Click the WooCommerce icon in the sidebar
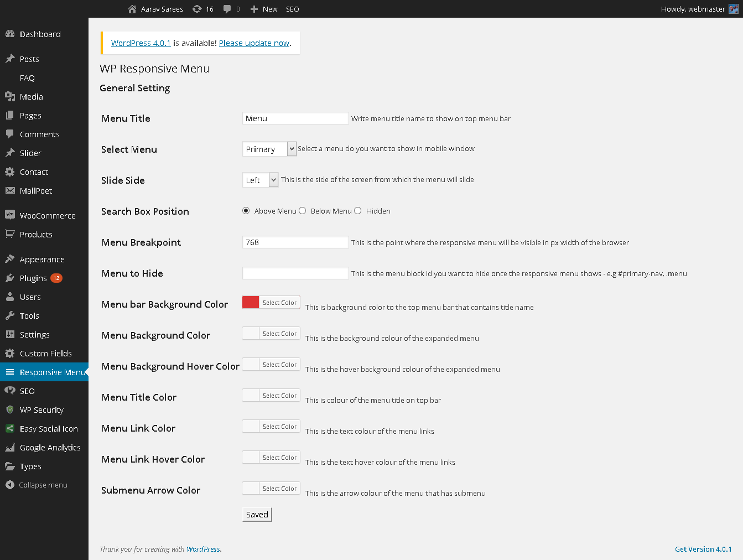The width and height of the screenshot is (743, 560). (x=10, y=215)
